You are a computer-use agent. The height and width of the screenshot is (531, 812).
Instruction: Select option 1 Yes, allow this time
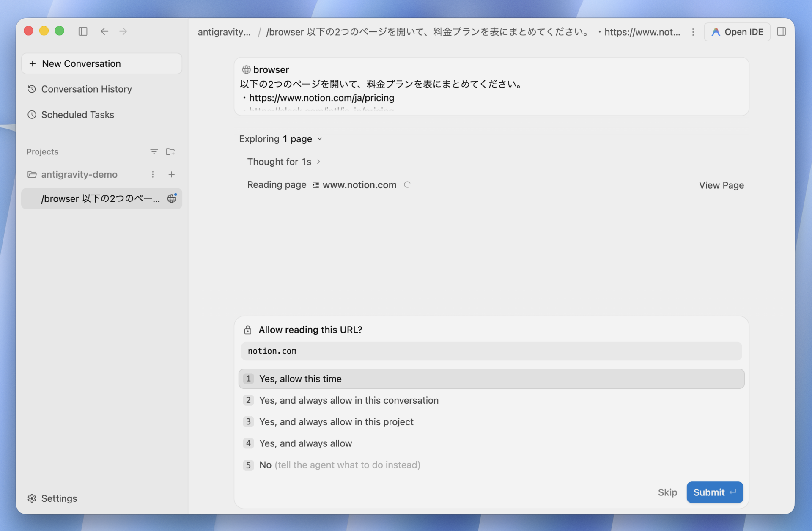[491, 379]
